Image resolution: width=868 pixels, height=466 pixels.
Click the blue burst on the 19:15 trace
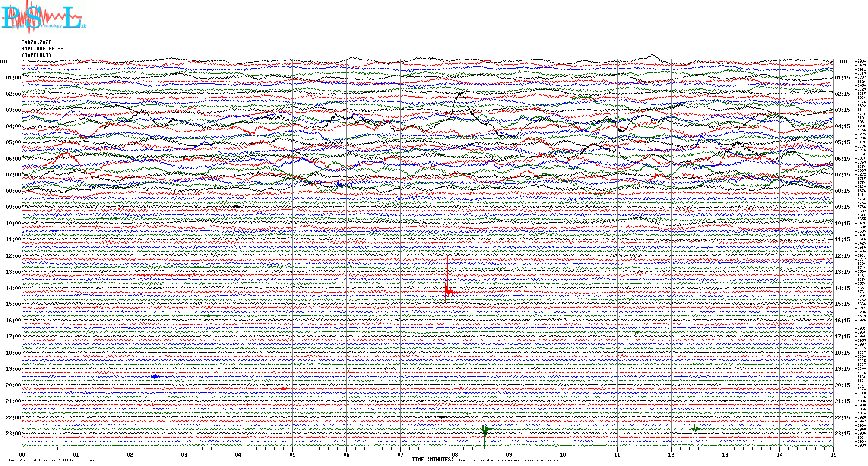pos(155,377)
